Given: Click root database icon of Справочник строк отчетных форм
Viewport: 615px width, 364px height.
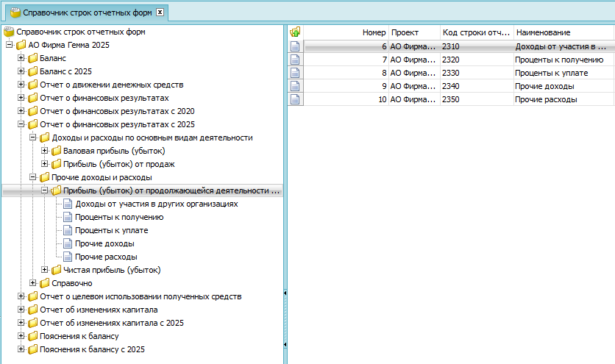Looking at the screenshot, I should point(9,32).
